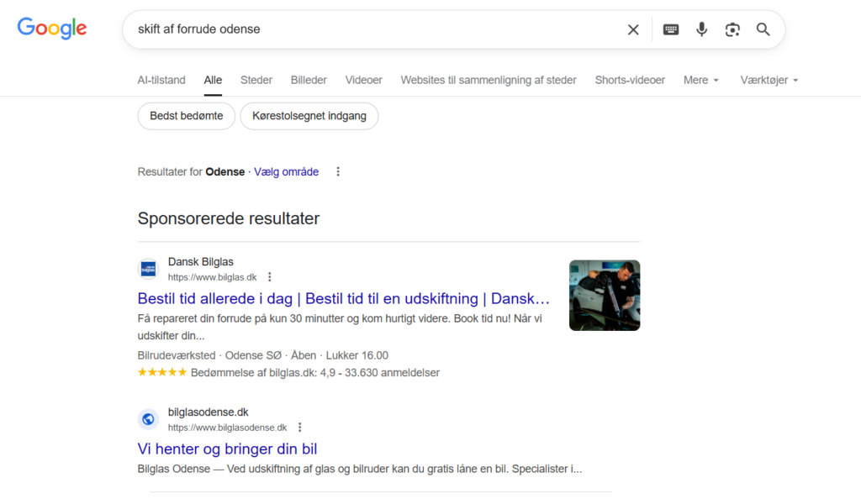This screenshot has height=504, width=861.
Task: Switch to the Steder tab
Action: point(256,80)
